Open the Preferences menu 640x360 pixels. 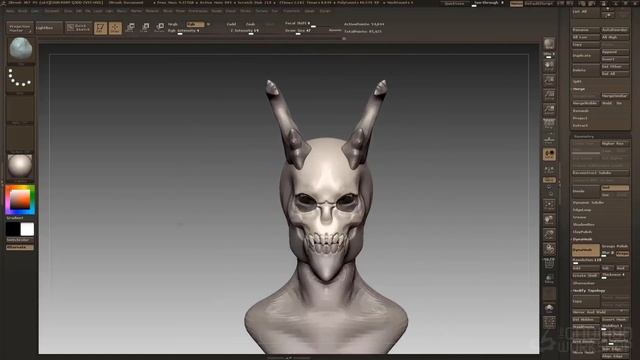(x=198, y=11)
